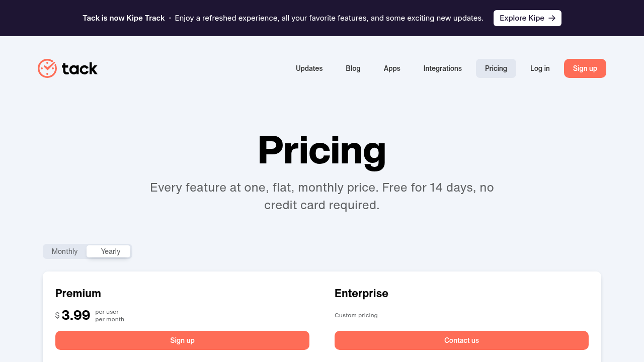
Task: Click the Log in link
Action: click(x=540, y=68)
